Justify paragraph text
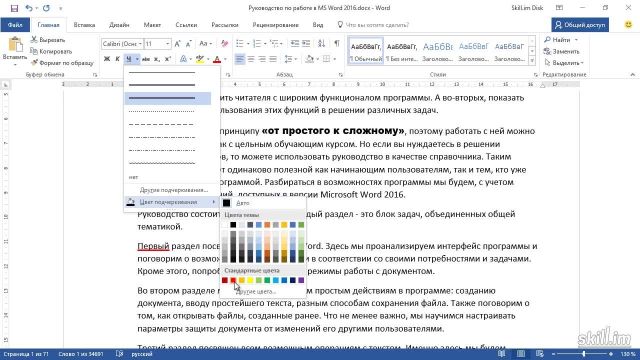This screenshot has height=360, width=640. point(273,59)
